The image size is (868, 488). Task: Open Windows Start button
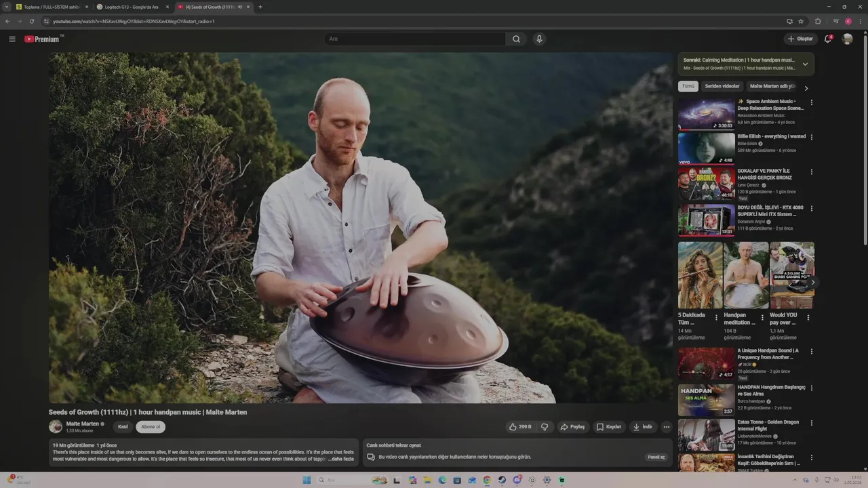307,480
